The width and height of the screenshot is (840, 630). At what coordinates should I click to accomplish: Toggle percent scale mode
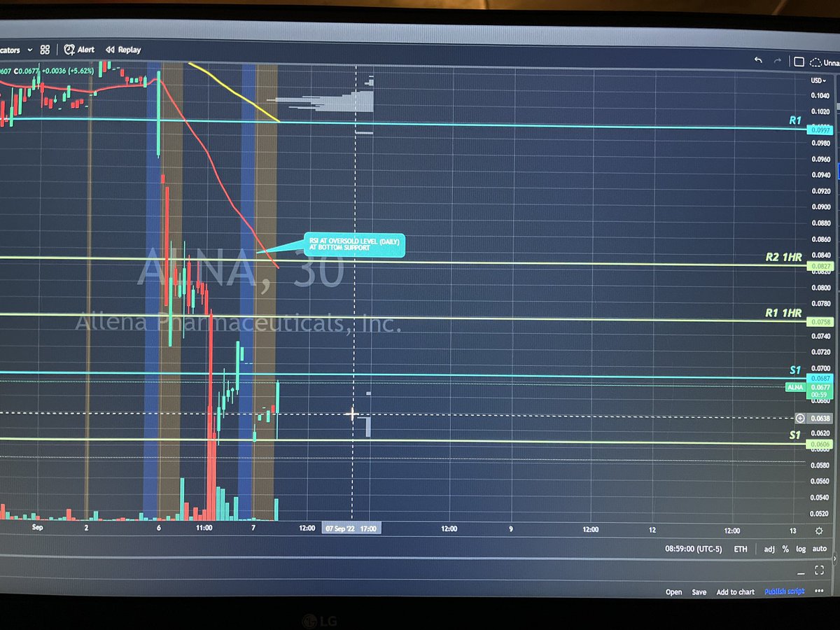785,549
